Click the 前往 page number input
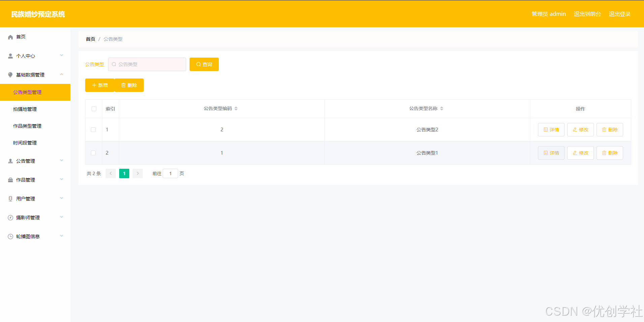This screenshot has height=322, width=644. click(170, 173)
